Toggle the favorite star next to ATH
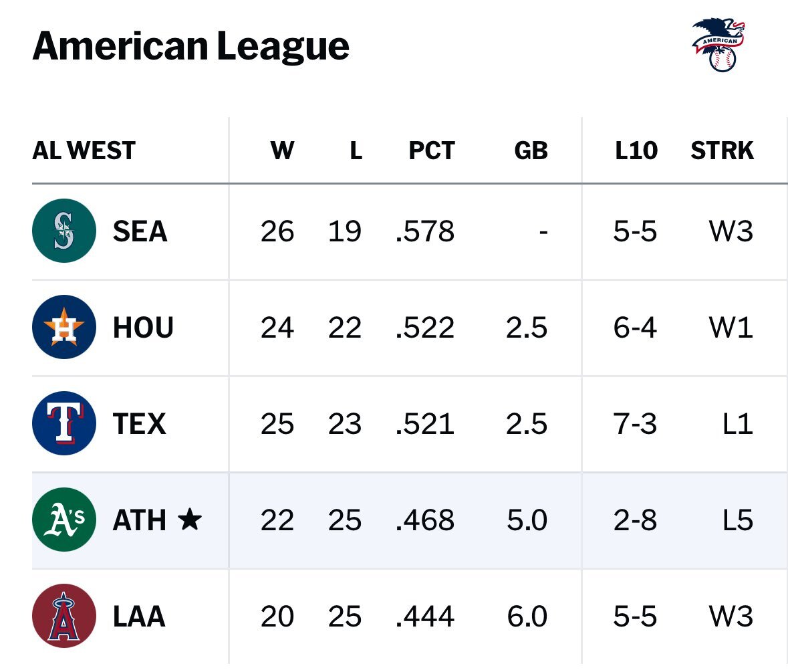 [190, 520]
